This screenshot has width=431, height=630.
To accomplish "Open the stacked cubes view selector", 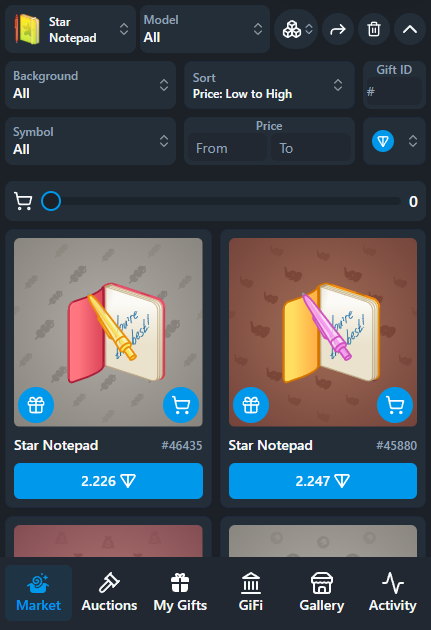I will click(x=296, y=29).
